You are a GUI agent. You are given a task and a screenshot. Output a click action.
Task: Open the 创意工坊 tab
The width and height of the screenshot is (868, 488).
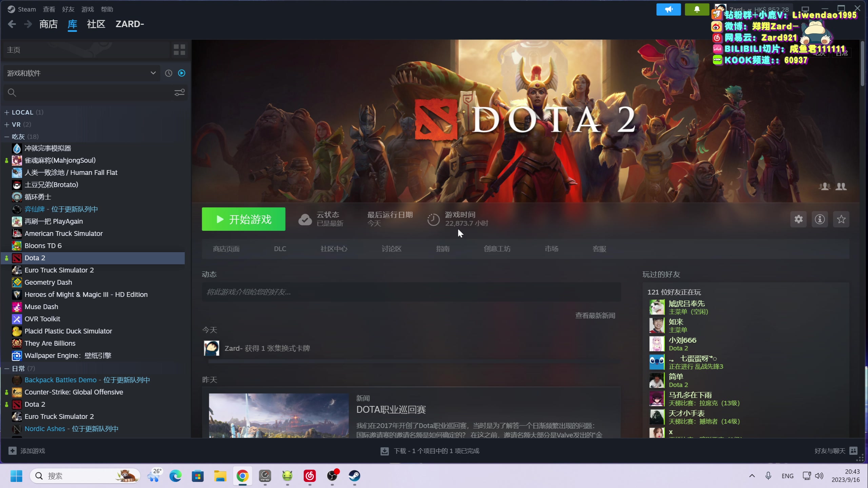(x=497, y=249)
